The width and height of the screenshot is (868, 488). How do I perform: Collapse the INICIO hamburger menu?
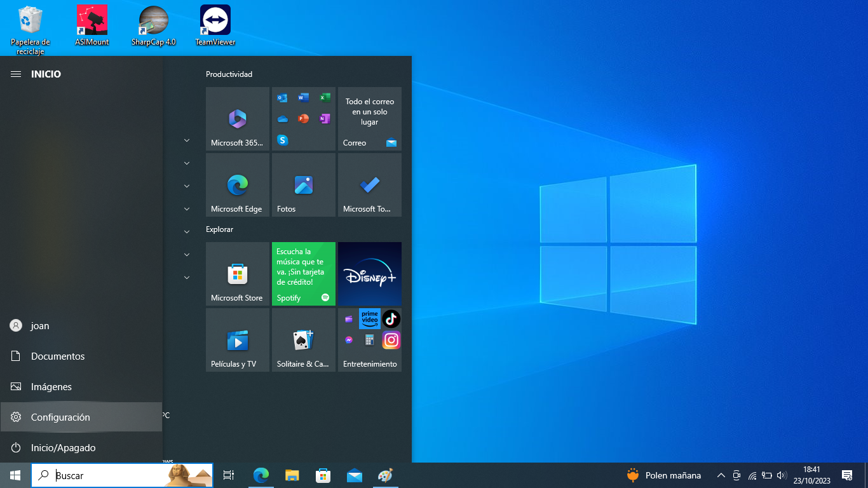coord(16,74)
